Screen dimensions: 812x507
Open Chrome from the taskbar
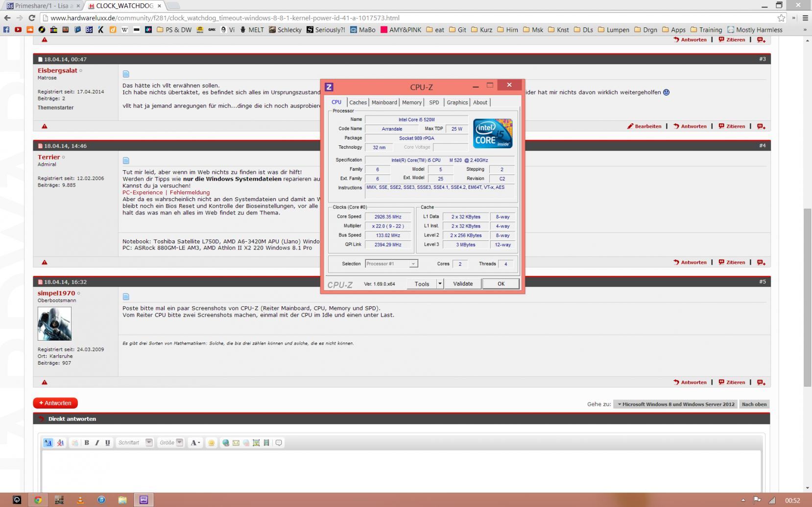[x=38, y=500]
